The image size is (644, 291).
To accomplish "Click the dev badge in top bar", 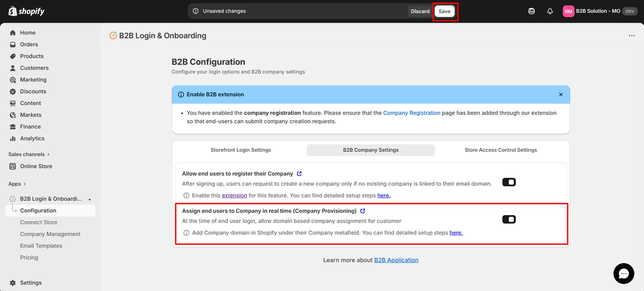I will pyautogui.click(x=630, y=11).
